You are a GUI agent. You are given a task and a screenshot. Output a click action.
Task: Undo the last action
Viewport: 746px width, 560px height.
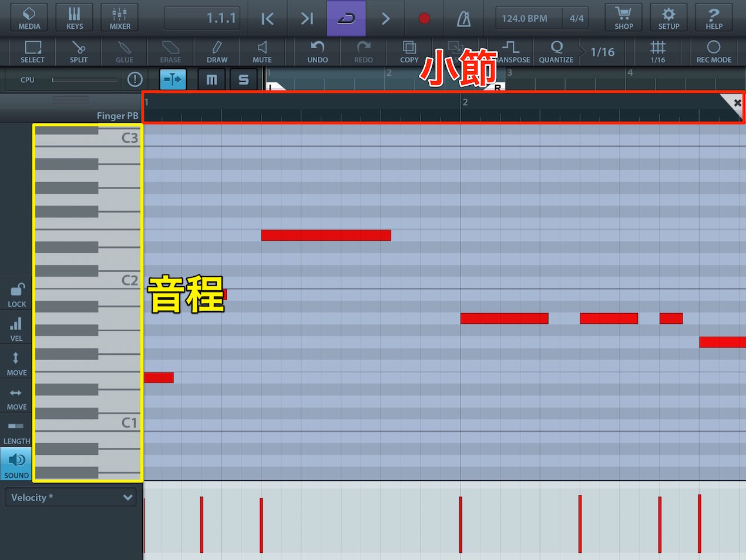pyautogui.click(x=317, y=52)
